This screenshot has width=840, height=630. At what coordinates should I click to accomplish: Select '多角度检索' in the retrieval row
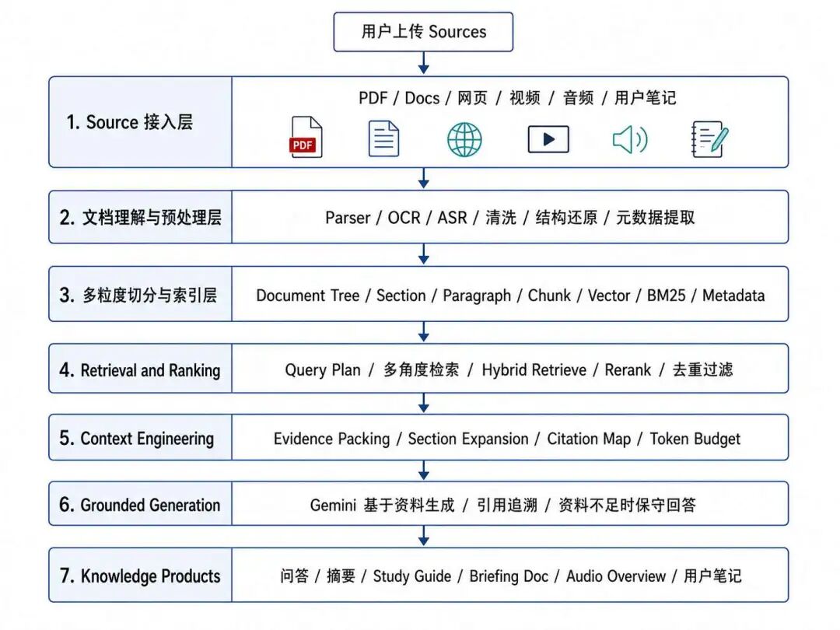coord(421,369)
